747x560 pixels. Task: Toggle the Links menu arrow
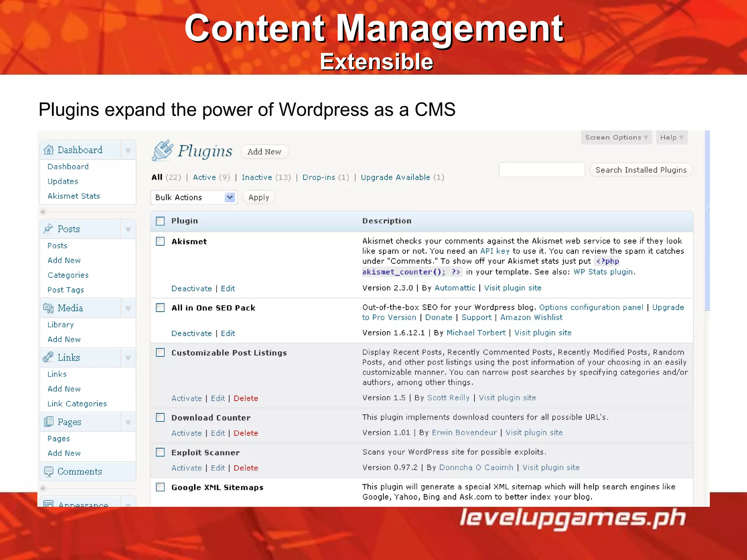coord(128,358)
